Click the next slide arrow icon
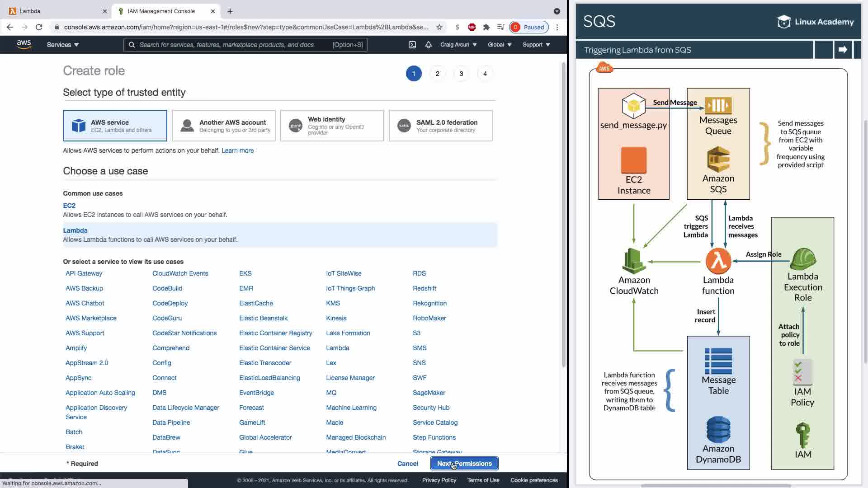This screenshot has height=488, width=868. pyautogui.click(x=842, y=50)
